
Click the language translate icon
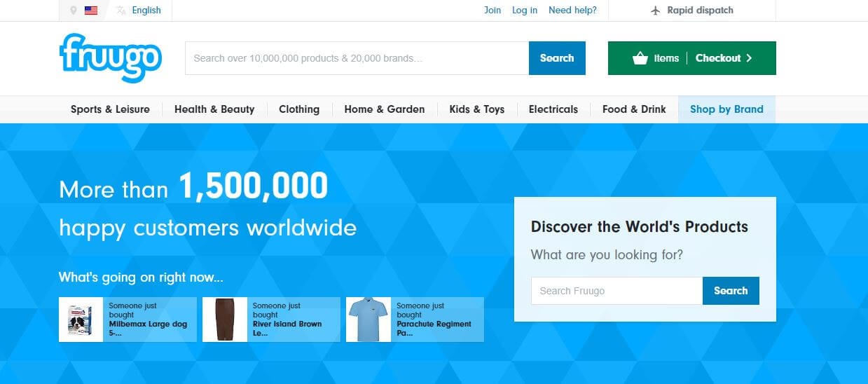(121, 11)
